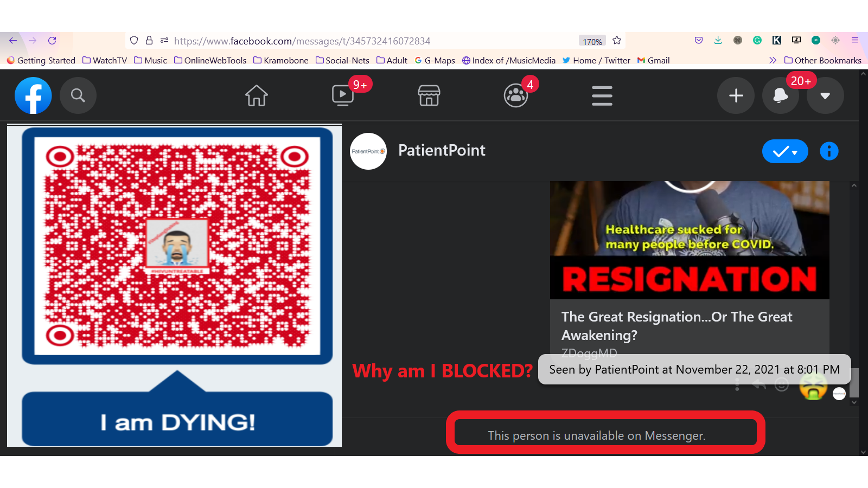Show more bookmarks overflow chevron

coord(773,60)
